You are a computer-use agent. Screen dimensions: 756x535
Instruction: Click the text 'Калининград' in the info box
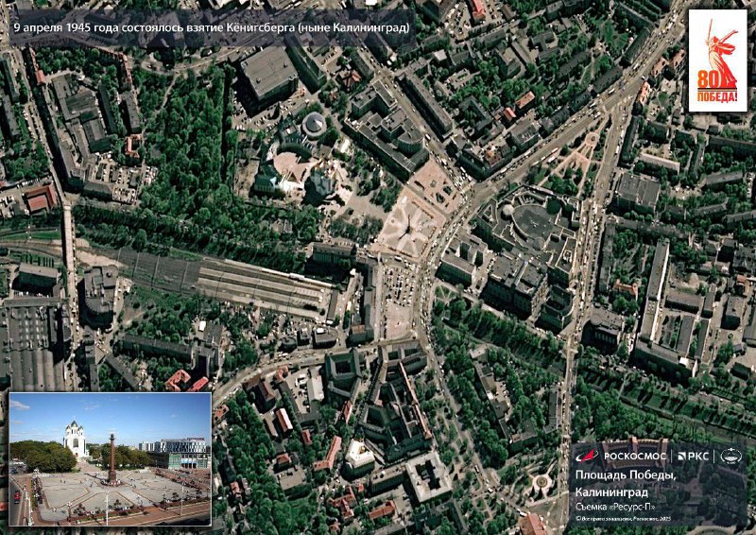611,492
